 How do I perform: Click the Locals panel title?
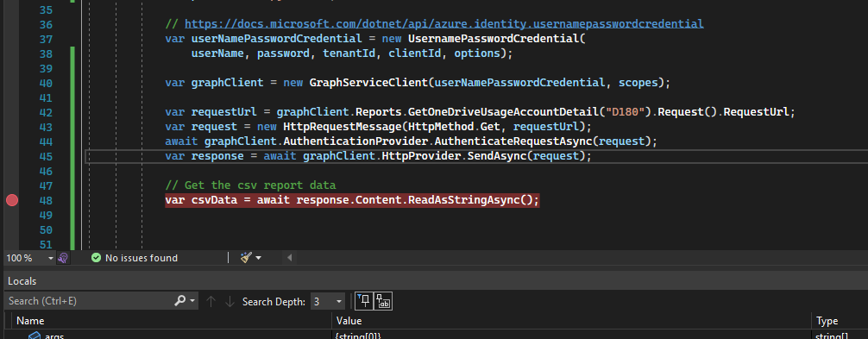tap(22, 281)
